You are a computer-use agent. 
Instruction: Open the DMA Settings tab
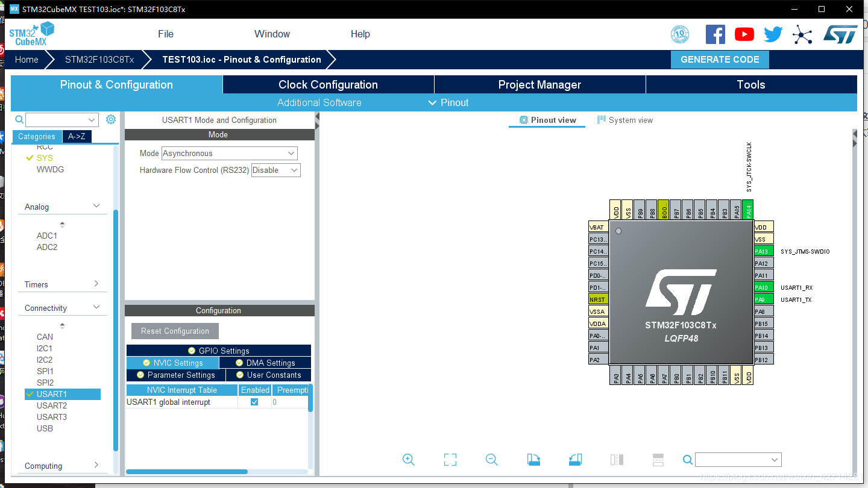pos(265,363)
